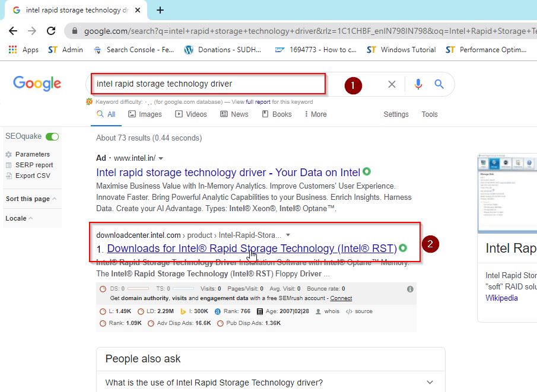Clear the search query with the X
This screenshot has width=537, height=392.
pyautogui.click(x=392, y=84)
